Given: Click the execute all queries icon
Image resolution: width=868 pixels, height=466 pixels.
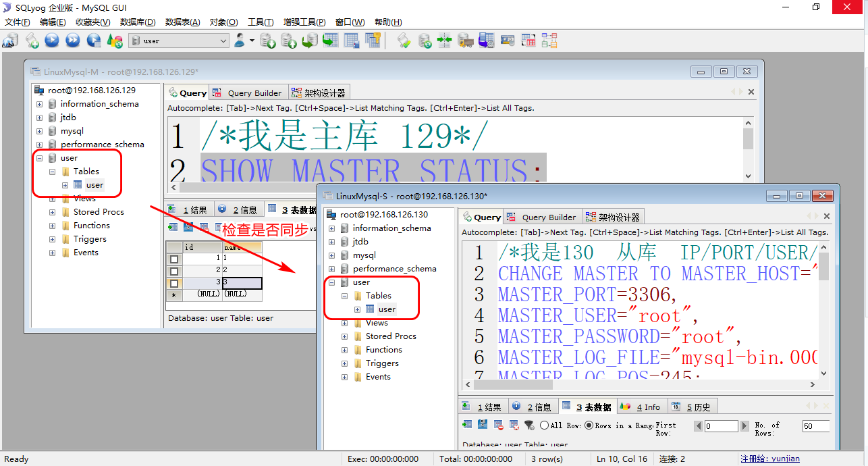Looking at the screenshot, I should coord(72,41).
